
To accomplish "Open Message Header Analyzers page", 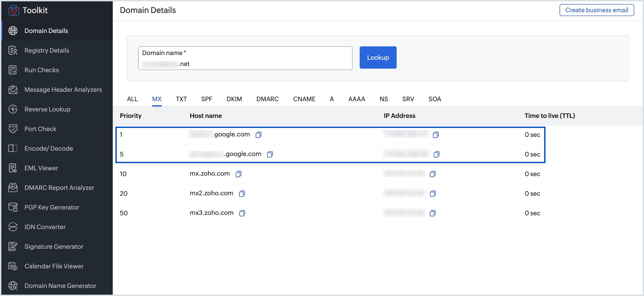I will coord(63,90).
